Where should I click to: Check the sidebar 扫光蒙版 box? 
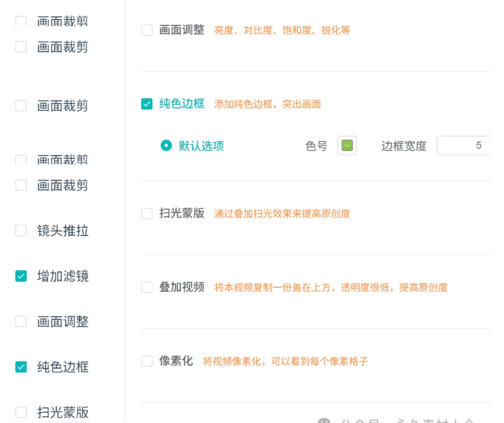click(21, 412)
